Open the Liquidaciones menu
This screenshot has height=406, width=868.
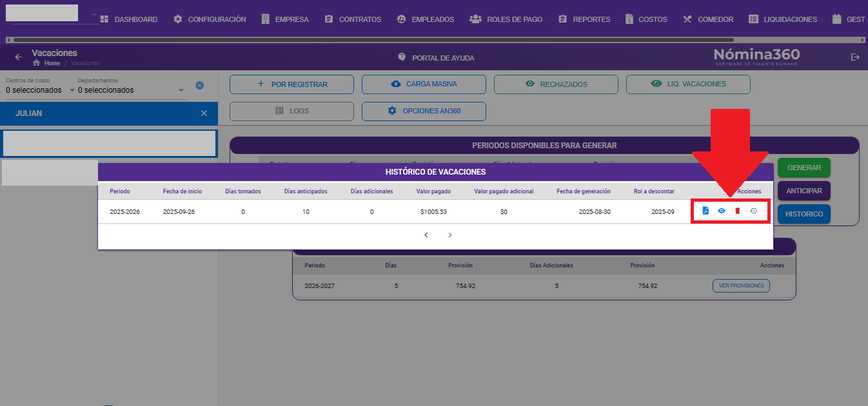[782, 19]
